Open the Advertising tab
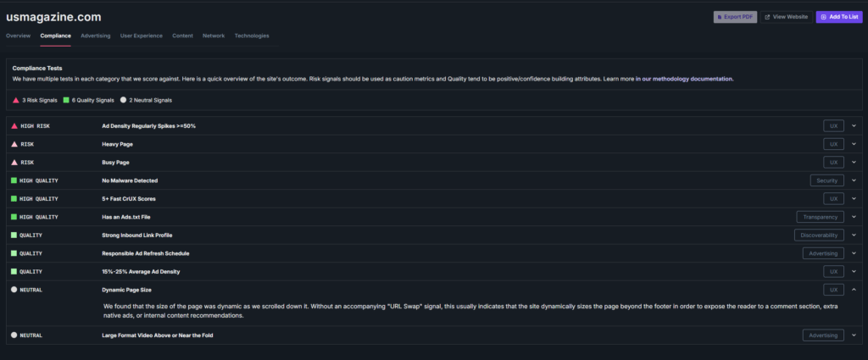This screenshot has width=868, height=360. click(x=95, y=36)
